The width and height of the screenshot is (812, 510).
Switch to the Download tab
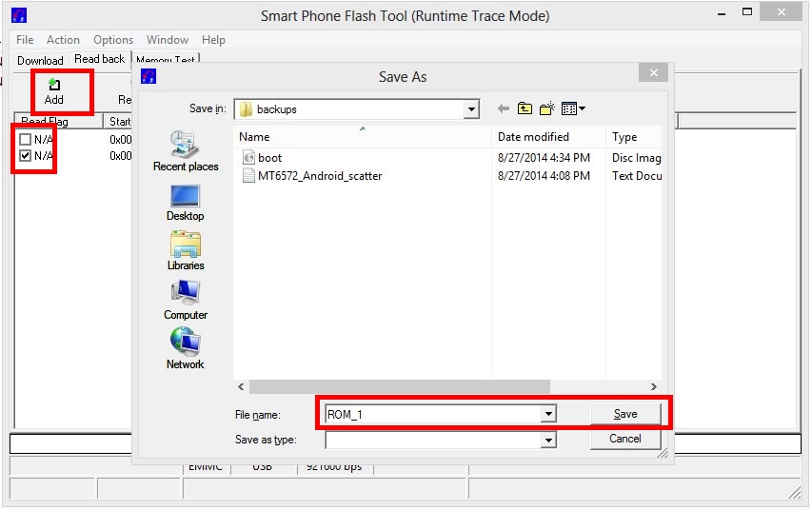[40, 61]
